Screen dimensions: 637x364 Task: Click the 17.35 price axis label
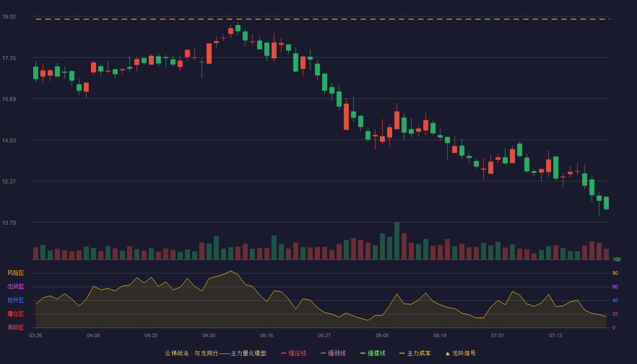tap(9, 58)
